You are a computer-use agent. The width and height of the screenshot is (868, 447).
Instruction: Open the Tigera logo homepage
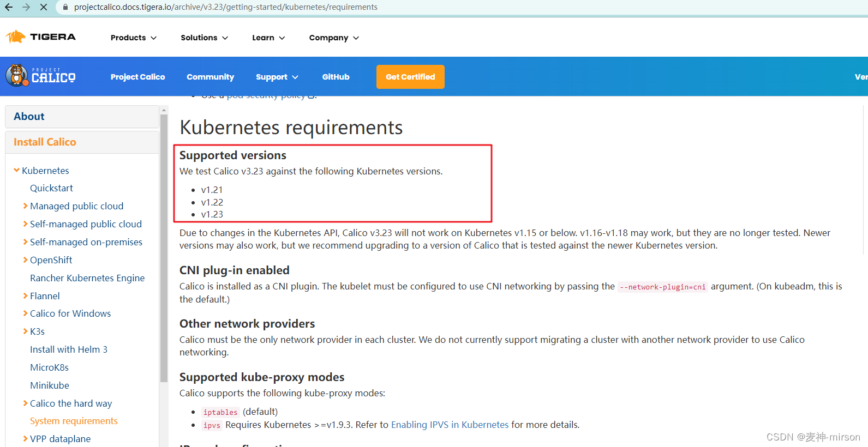[x=41, y=37]
